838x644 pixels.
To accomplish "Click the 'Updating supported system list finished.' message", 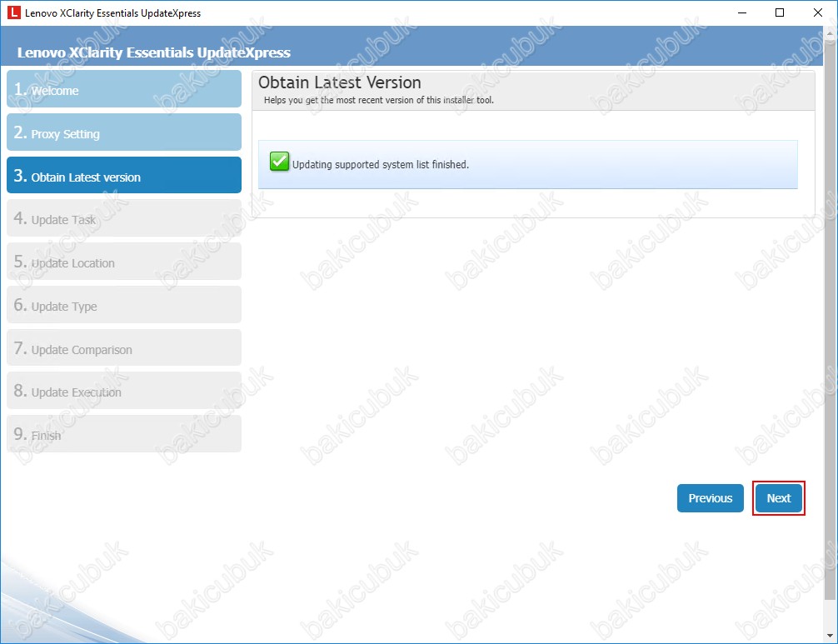I will [x=381, y=165].
